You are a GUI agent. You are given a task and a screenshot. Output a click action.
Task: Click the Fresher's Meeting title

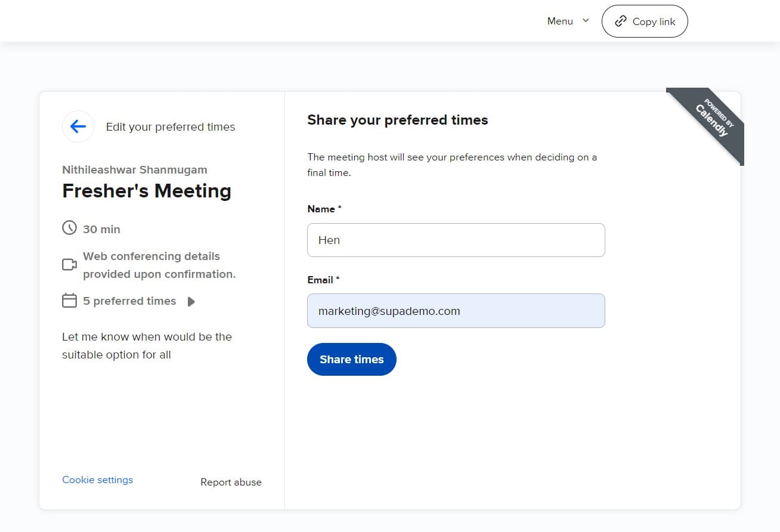coord(147,191)
